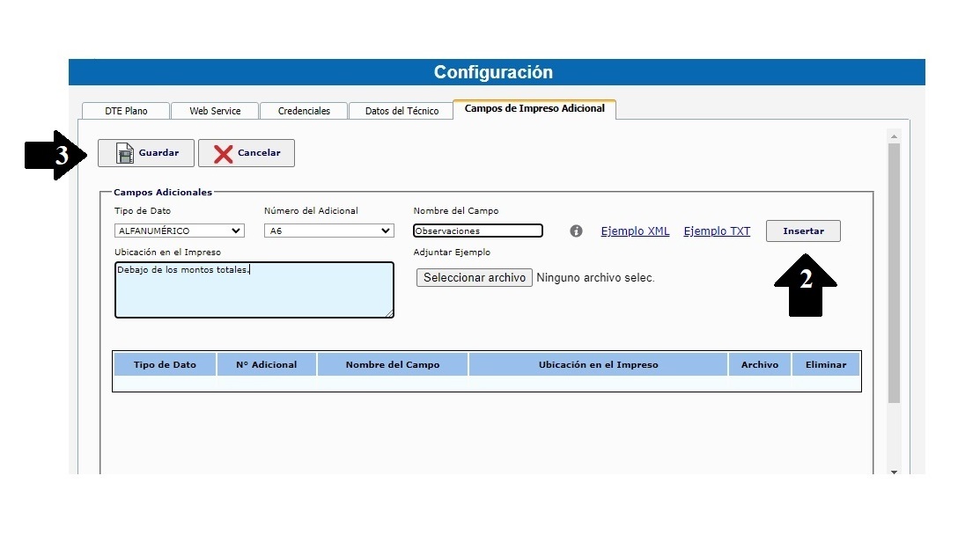The height and width of the screenshot is (542, 980).
Task: Select the Datos del Técnico tab
Action: tap(401, 110)
